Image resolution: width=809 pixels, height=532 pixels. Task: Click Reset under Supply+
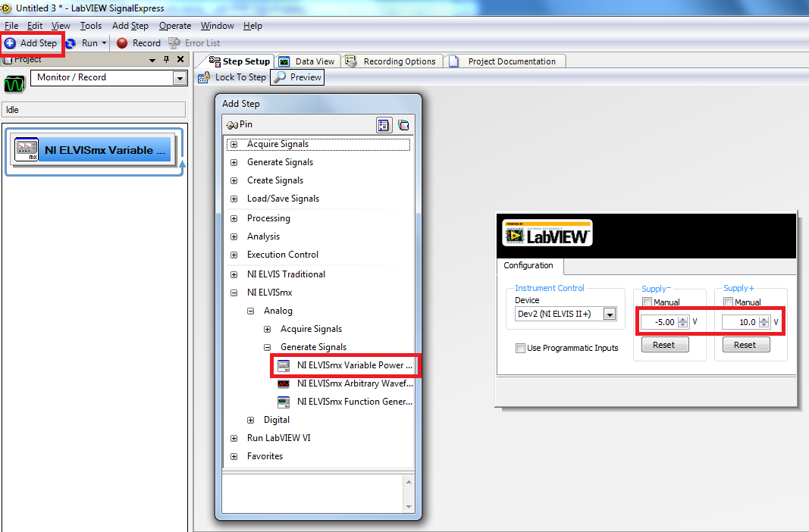(x=745, y=345)
